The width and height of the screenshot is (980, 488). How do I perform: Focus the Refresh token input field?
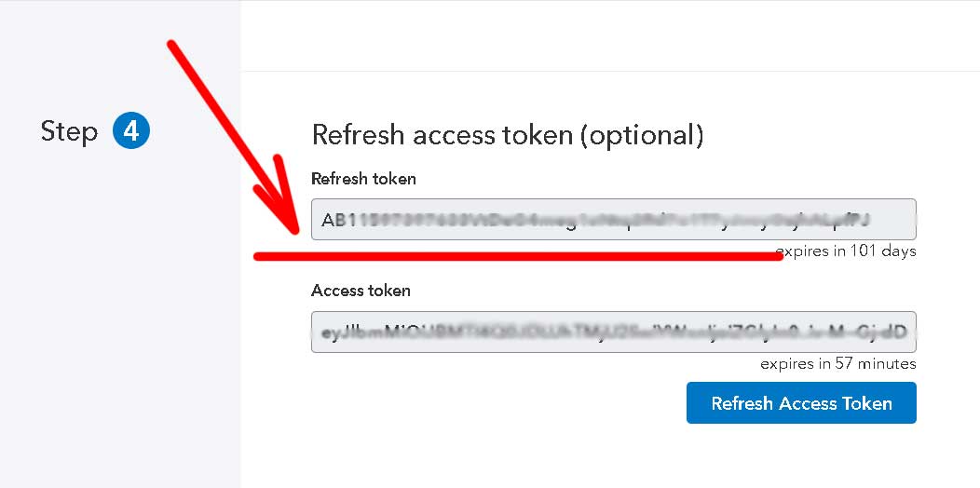point(614,219)
